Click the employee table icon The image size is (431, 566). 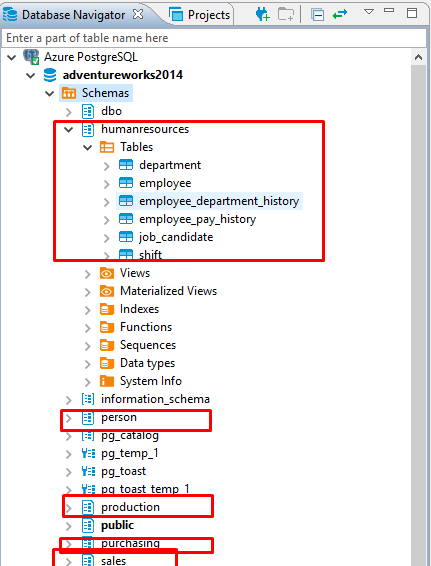point(126,183)
